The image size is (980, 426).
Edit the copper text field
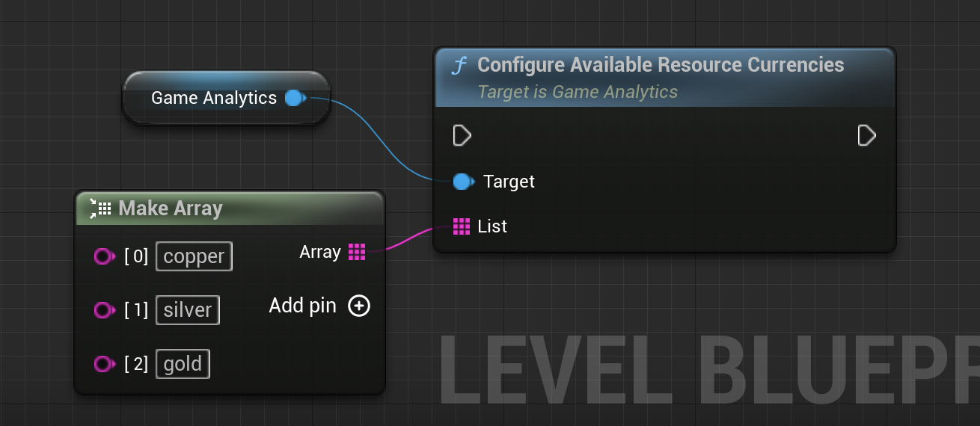pyautogui.click(x=194, y=256)
